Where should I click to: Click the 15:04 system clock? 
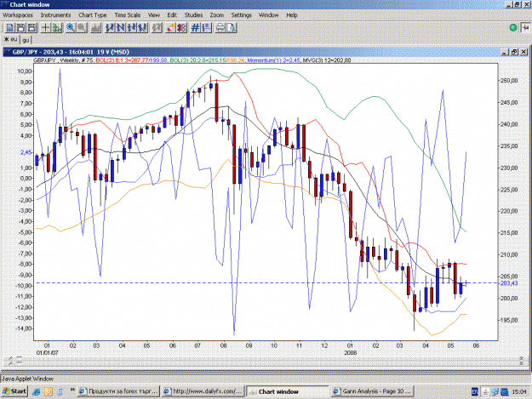519,391
